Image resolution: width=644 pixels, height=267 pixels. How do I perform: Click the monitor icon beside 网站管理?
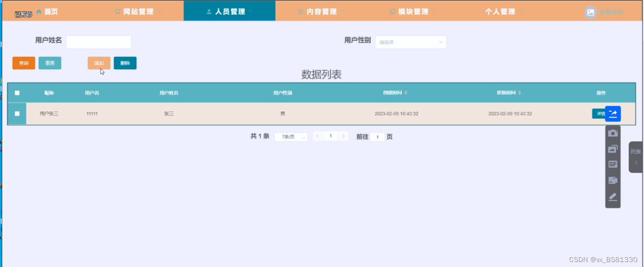pyautogui.click(x=117, y=12)
